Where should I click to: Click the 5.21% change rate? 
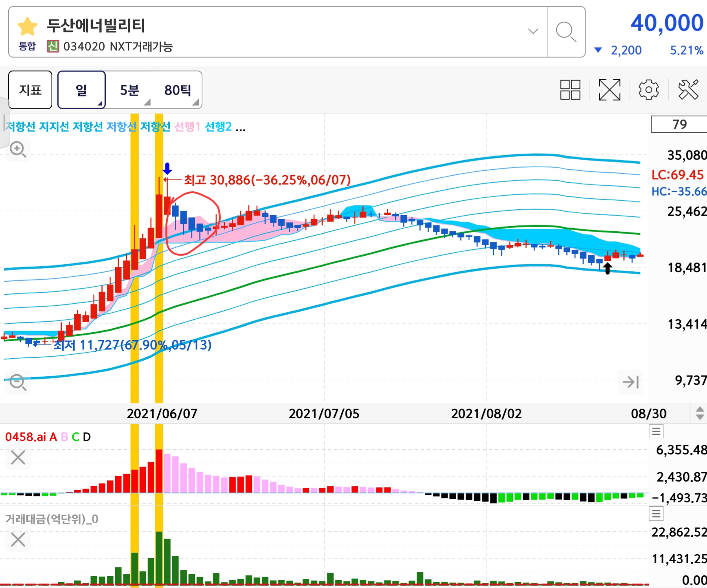pos(687,50)
